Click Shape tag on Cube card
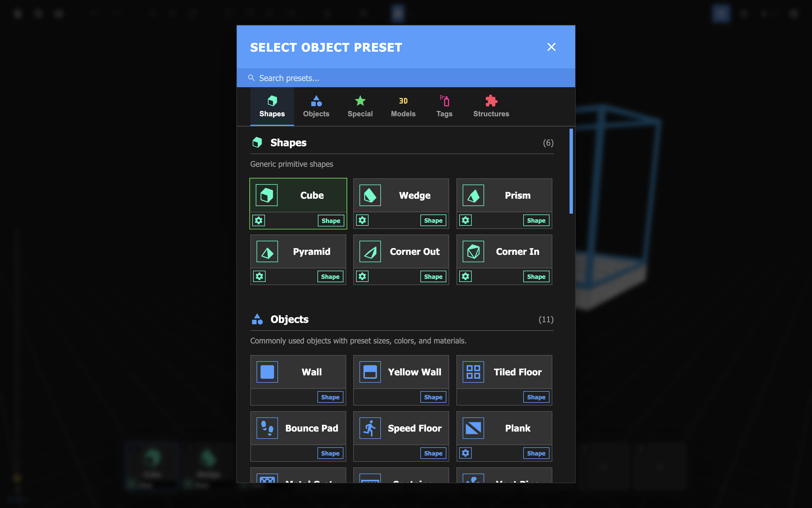Viewport: 812px width, 508px height. 331,221
